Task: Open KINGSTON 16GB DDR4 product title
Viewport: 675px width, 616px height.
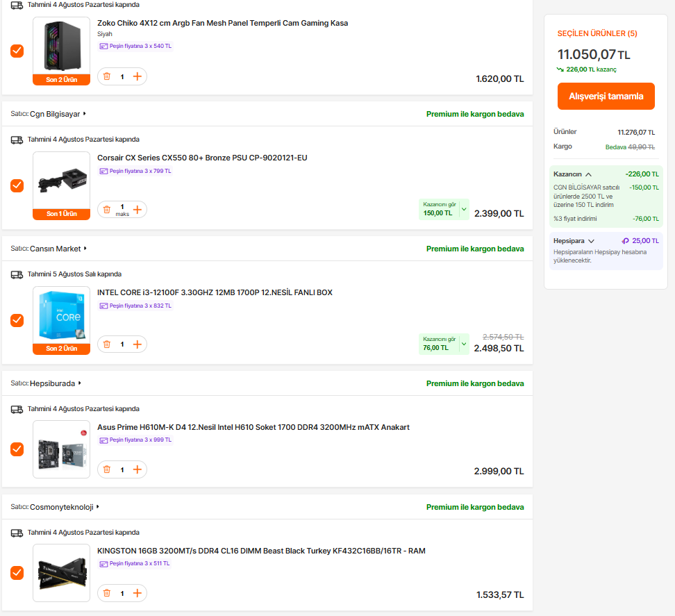Action: 261,551
